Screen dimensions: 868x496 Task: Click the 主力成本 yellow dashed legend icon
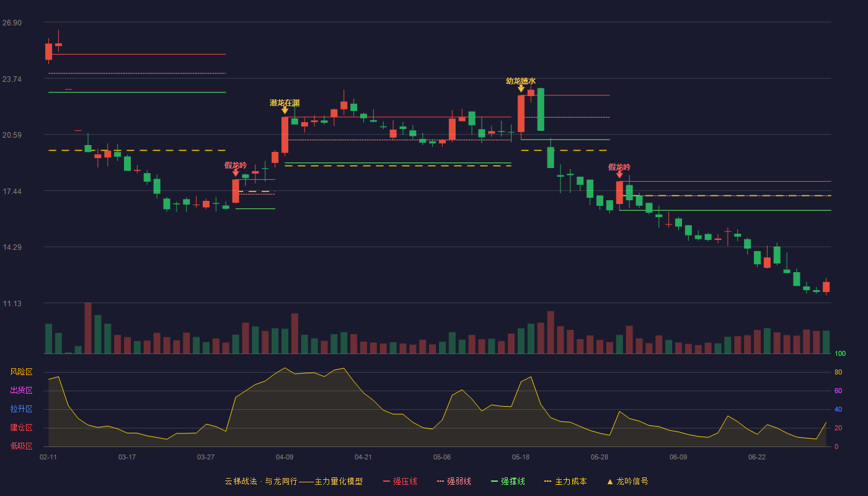coord(548,481)
